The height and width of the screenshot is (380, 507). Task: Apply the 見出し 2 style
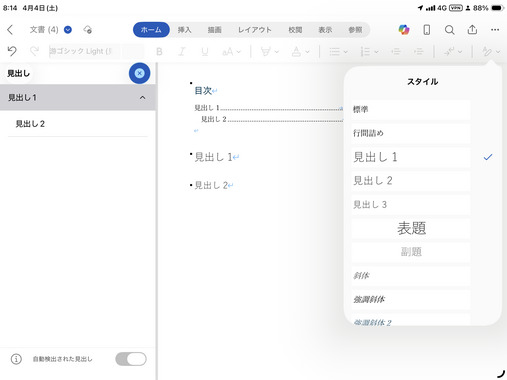click(x=411, y=181)
